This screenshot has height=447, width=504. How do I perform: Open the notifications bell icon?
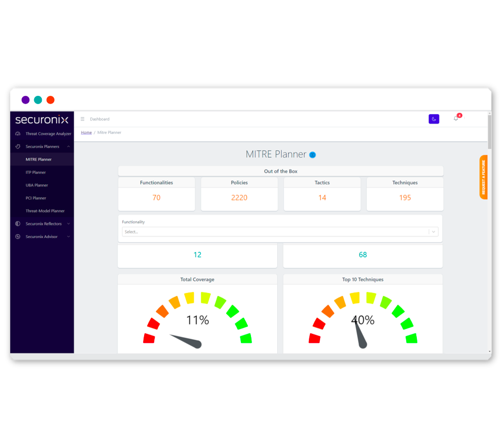[x=456, y=119]
